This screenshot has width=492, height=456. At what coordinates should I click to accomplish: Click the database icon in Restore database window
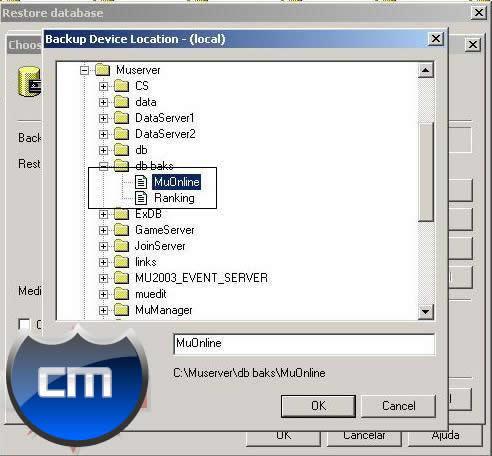point(29,82)
